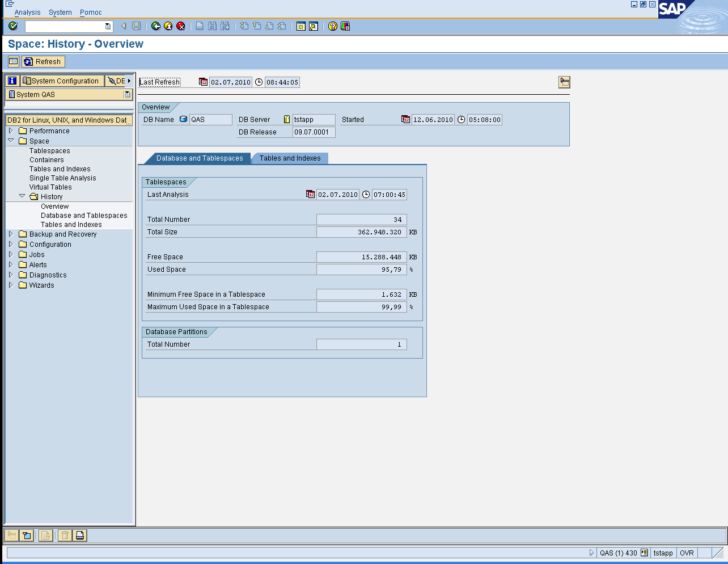This screenshot has height=564, width=728.
Task: Expand the Configuration folder
Action: (x=11, y=244)
